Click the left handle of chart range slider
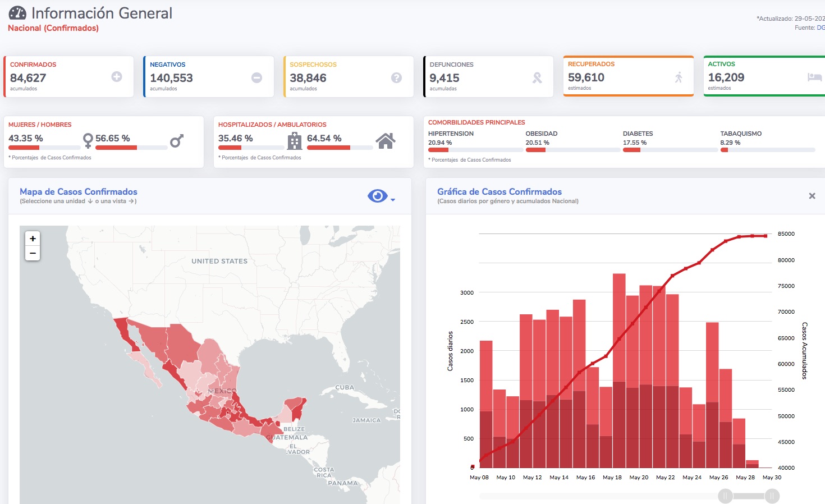825x504 pixels. [x=725, y=496]
